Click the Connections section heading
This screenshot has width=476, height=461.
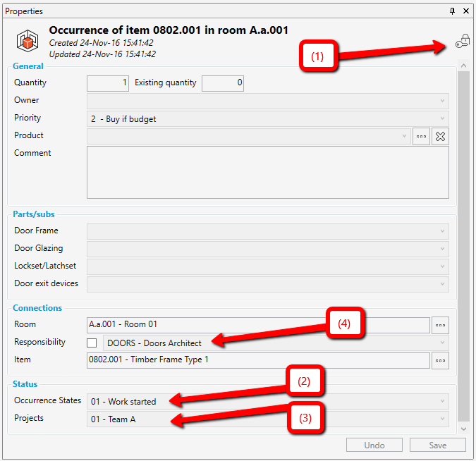tap(37, 308)
